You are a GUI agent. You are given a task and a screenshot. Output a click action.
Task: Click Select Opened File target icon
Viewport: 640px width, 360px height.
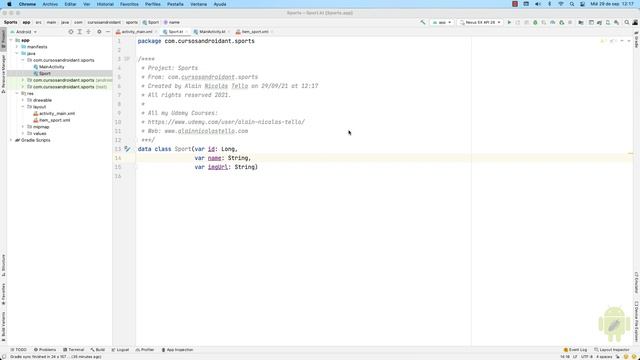[71, 31]
